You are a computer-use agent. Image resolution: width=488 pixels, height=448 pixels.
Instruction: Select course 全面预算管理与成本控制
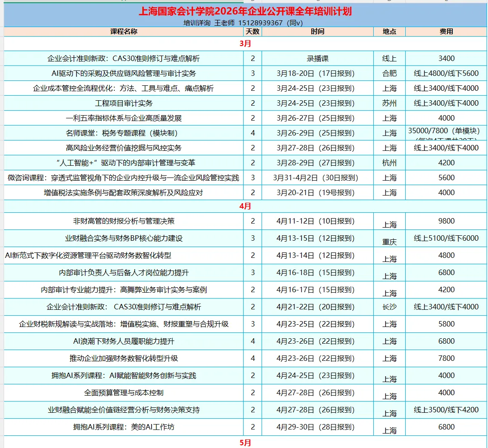(123, 392)
